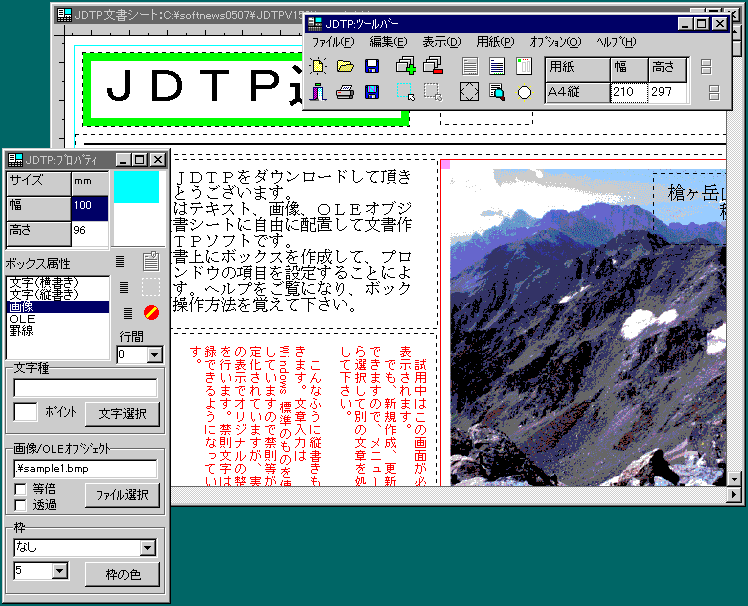Click the ポイント font size field
This screenshot has width=748, height=606.
pyautogui.click(x=25, y=412)
